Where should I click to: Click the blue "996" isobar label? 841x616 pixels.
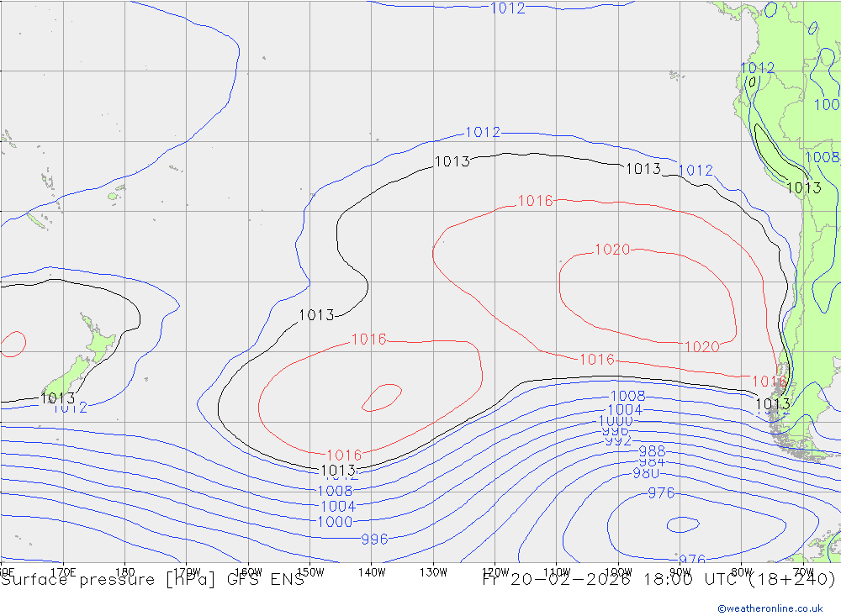pyautogui.click(x=374, y=540)
